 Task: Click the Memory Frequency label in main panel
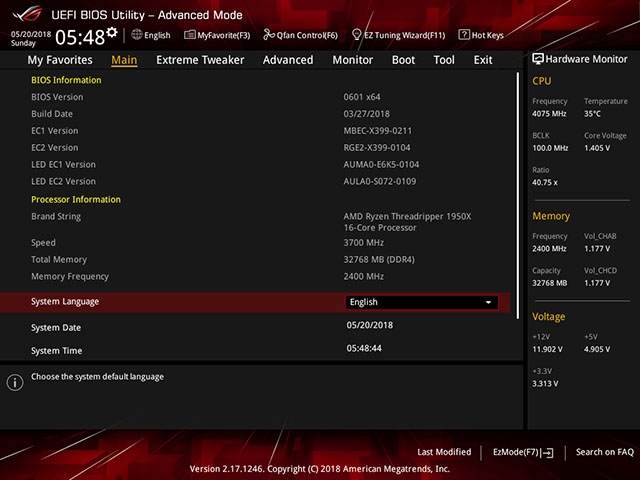point(70,277)
